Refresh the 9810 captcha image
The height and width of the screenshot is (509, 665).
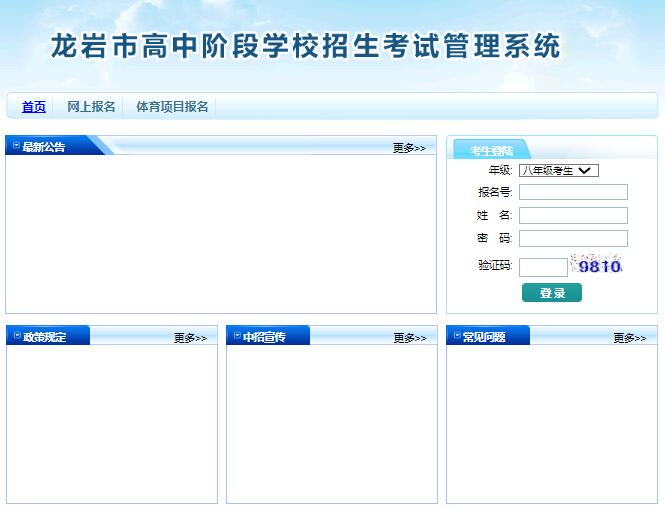tap(596, 263)
